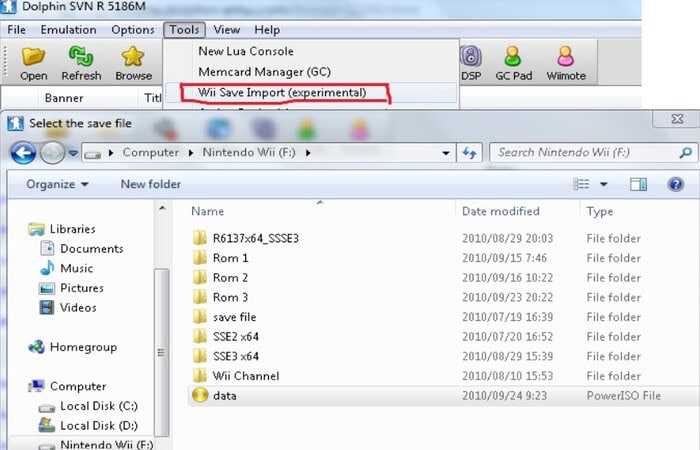Screen dimensions: 700x450
Task: Click the R6137x64_SSSE3 folder icon
Action: click(200, 238)
